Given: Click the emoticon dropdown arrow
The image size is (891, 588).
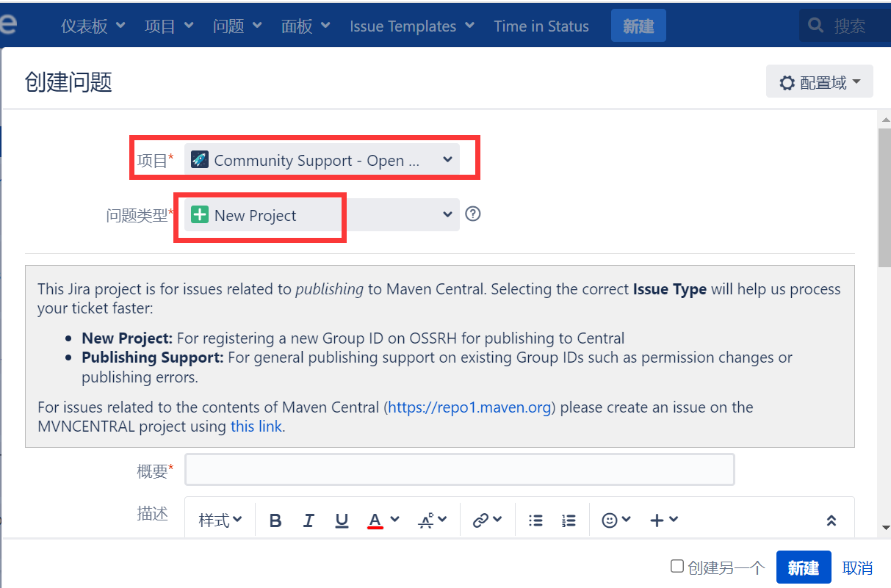Looking at the screenshot, I should [627, 520].
